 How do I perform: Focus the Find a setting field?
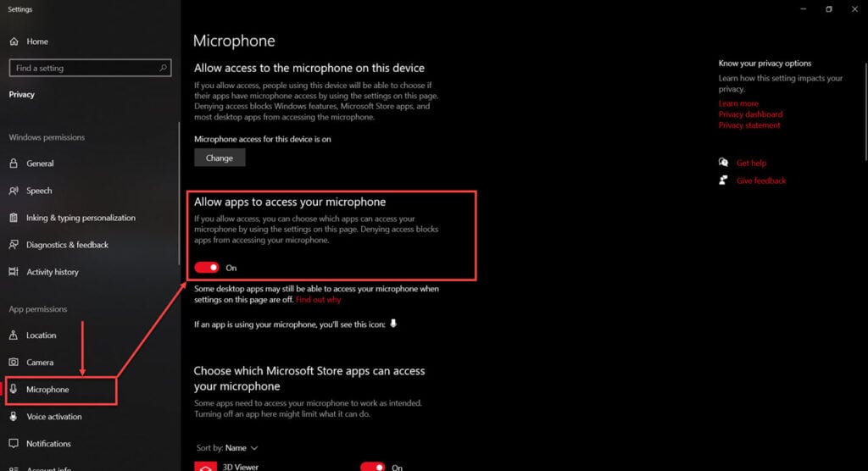coord(90,68)
